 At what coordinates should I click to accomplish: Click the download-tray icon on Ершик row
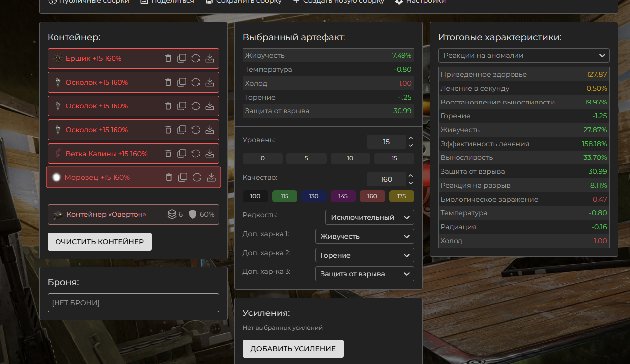210,58
